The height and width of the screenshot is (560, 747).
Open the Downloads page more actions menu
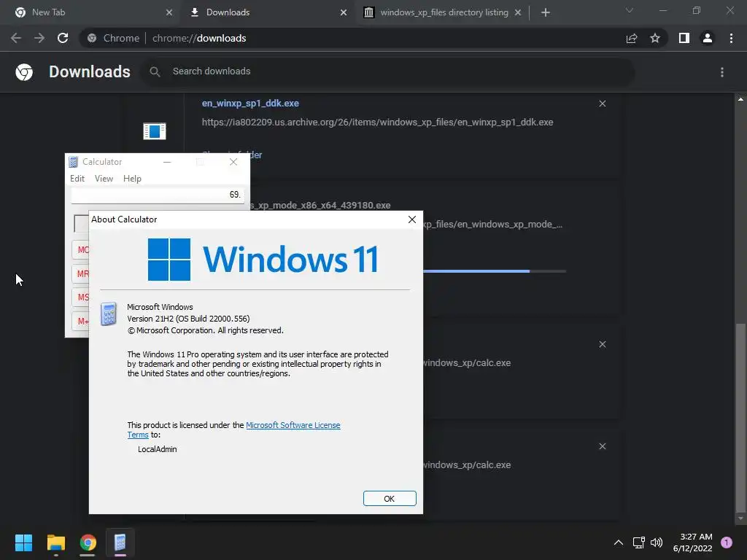point(722,72)
